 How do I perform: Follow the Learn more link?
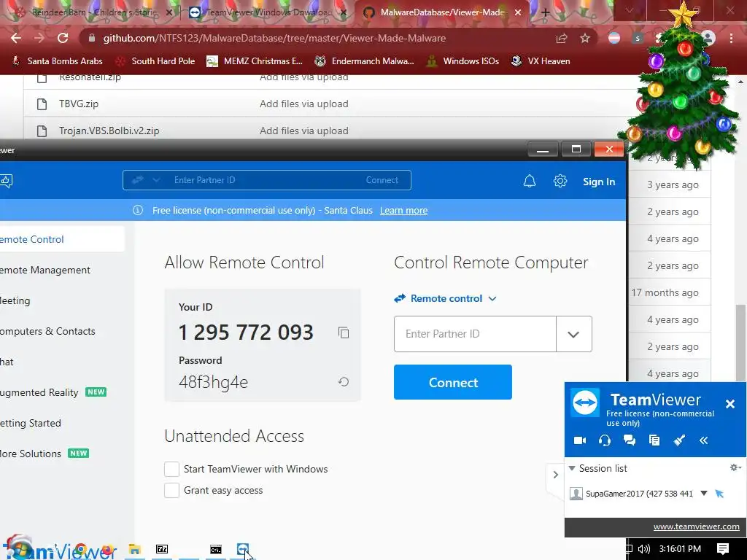403,211
